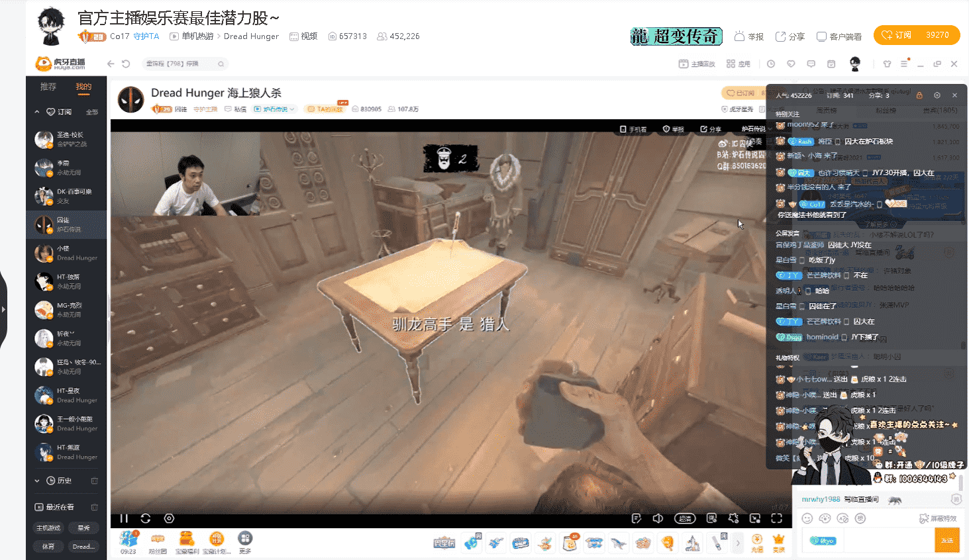
Task: Open the video quality selector pill
Action: click(685, 518)
